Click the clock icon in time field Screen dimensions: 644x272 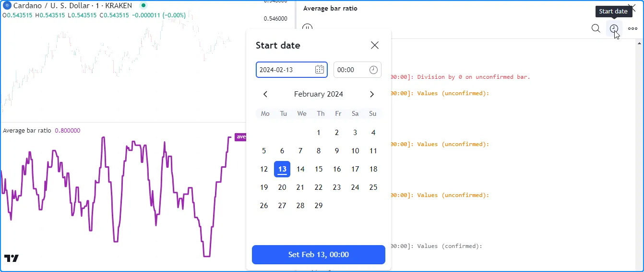373,70
